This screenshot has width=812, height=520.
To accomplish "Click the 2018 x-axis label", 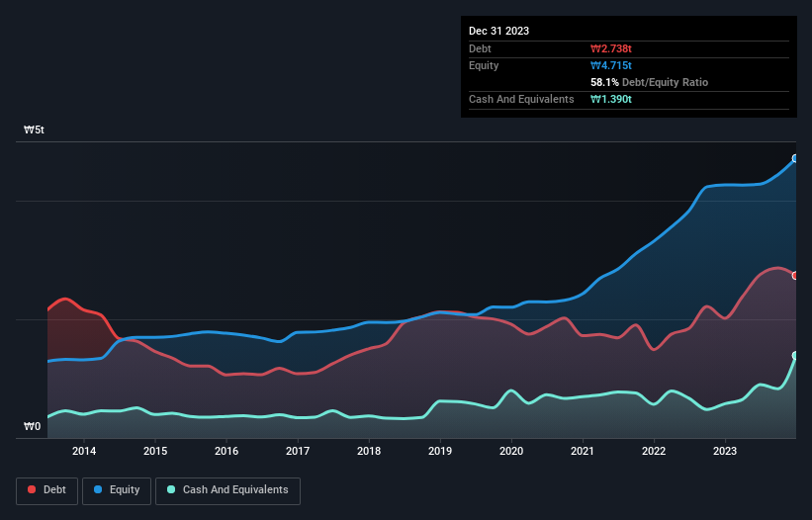I will click(x=369, y=451).
